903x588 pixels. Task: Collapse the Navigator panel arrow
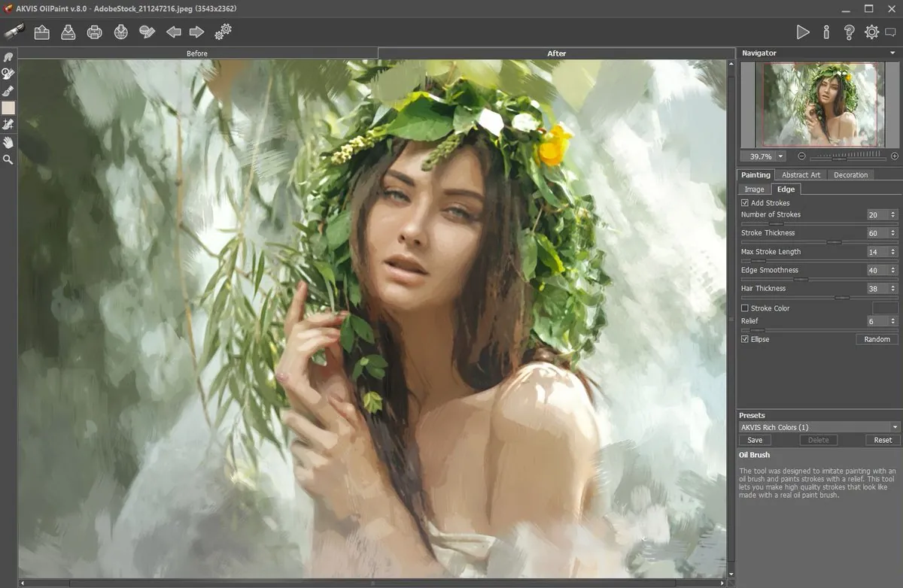point(893,53)
